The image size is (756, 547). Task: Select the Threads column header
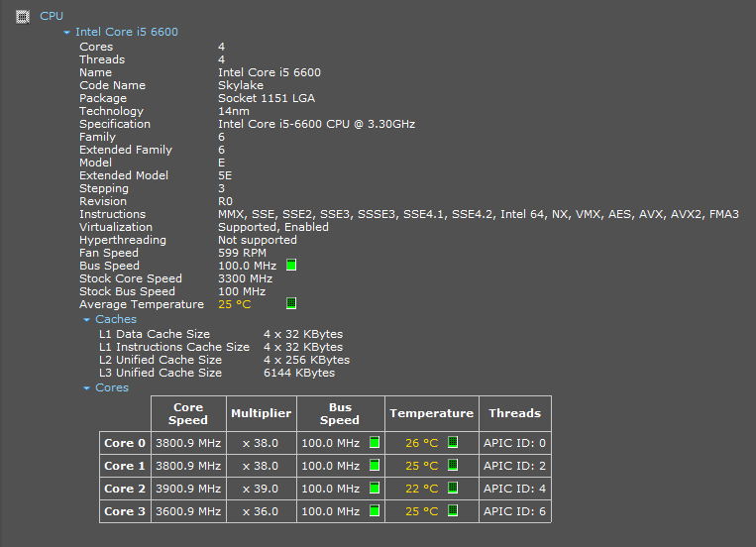[x=515, y=414]
